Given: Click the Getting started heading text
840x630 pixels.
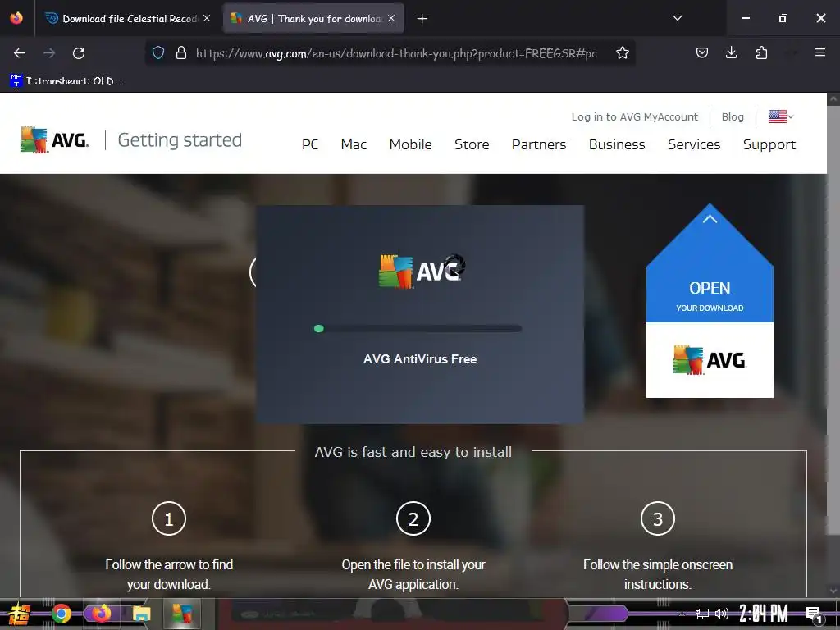Looking at the screenshot, I should pos(180,139).
